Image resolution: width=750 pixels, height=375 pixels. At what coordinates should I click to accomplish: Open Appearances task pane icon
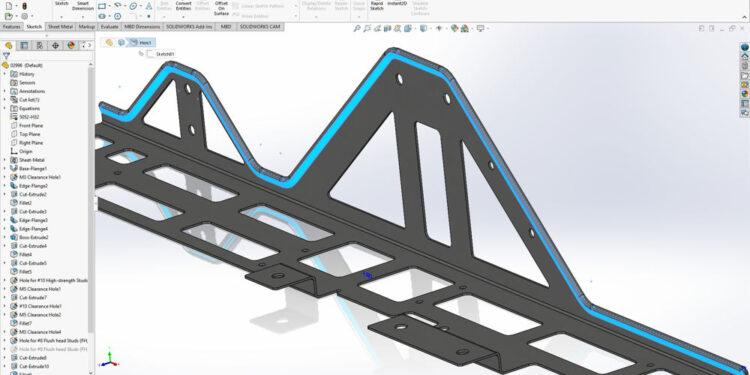[x=745, y=94]
